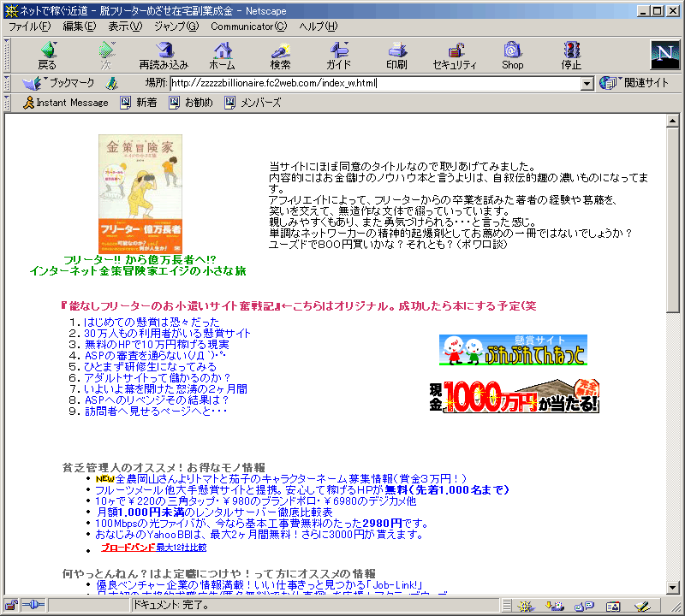This screenshot has width=685, height=616.
Task: Click the component bar grip in status bar
Action: pos(506,606)
